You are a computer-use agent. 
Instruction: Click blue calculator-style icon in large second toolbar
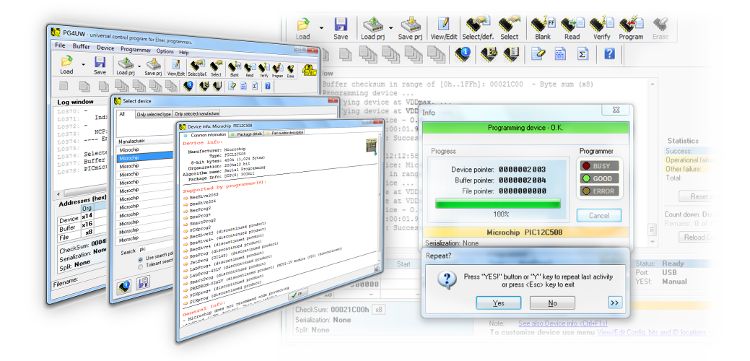(560, 54)
